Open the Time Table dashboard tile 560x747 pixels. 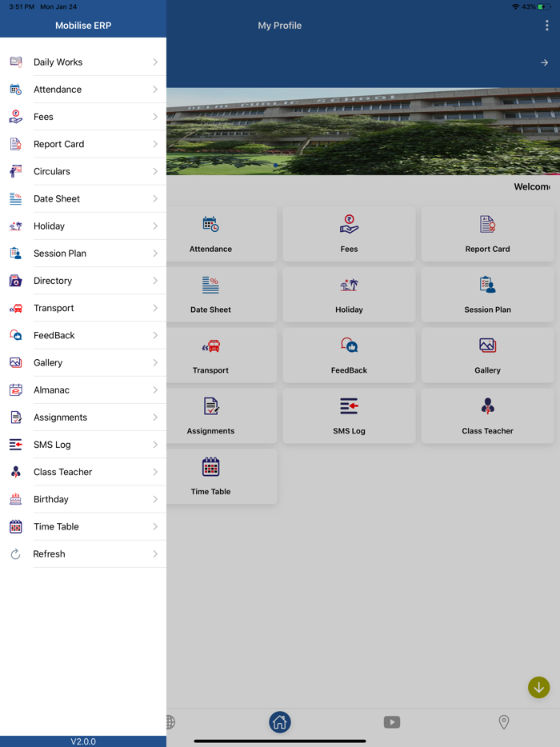pyautogui.click(x=222, y=477)
